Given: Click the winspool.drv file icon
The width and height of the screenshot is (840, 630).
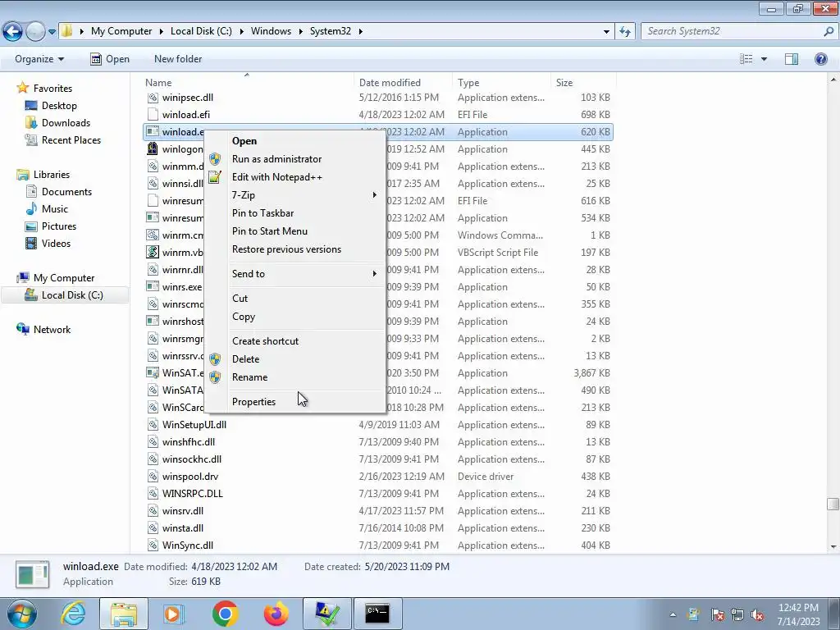Looking at the screenshot, I should point(153,477).
